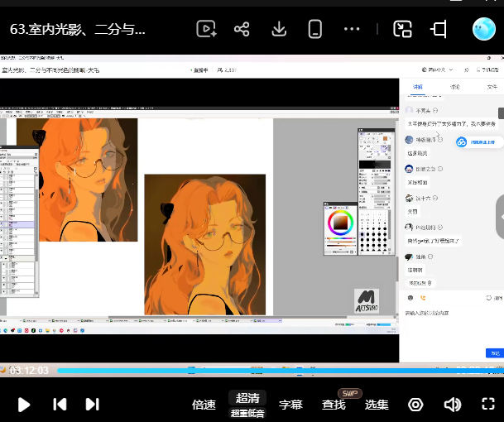The height and width of the screenshot is (422, 504).
Task: Click the 直播中 live status label
Action: (x=200, y=70)
